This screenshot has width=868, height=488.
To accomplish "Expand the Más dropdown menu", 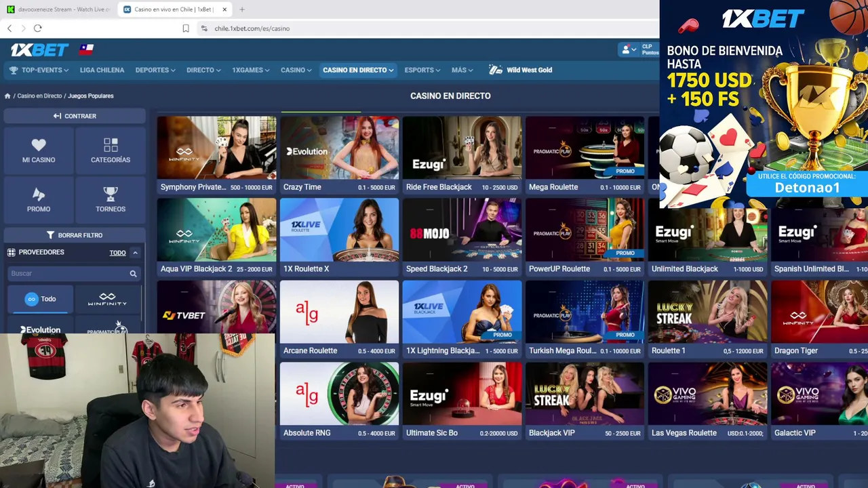I will (x=462, y=70).
